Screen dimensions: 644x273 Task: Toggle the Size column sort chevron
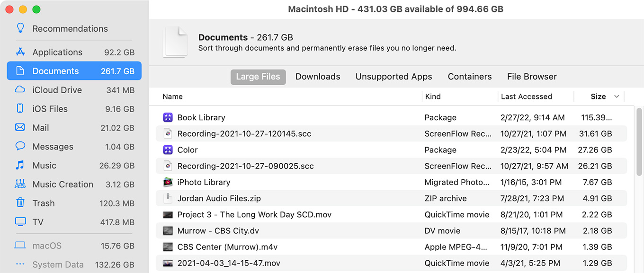coord(617,97)
